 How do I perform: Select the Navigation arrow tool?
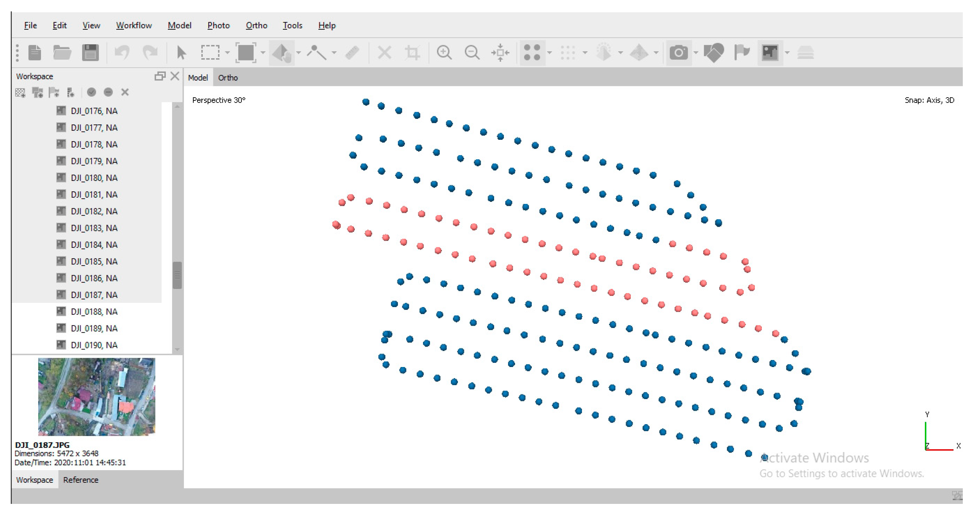point(181,52)
